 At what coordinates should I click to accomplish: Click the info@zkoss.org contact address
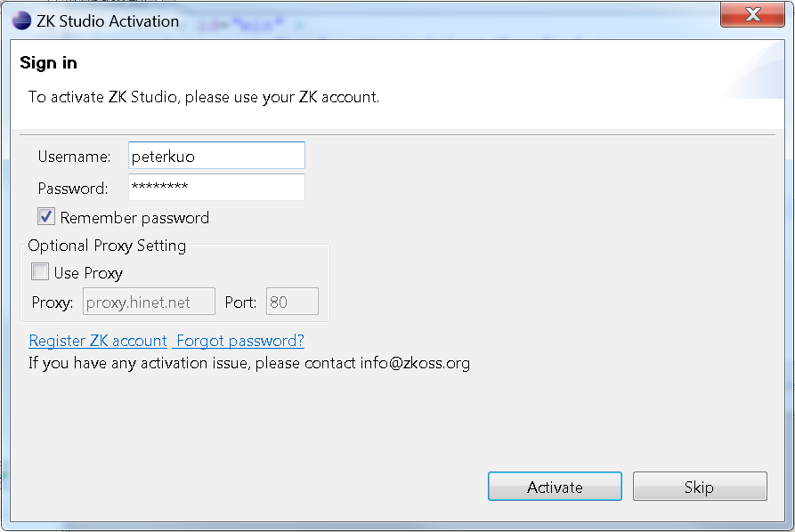(x=415, y=363)
